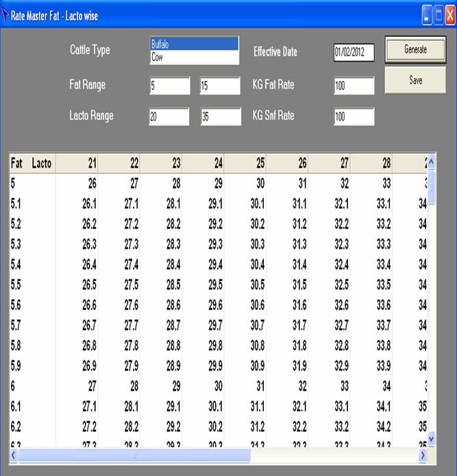The height and width of the screenshot is (476, 457).
Task: Click the horizontal scrollbar thumb
Action: [x=135, y=454]
